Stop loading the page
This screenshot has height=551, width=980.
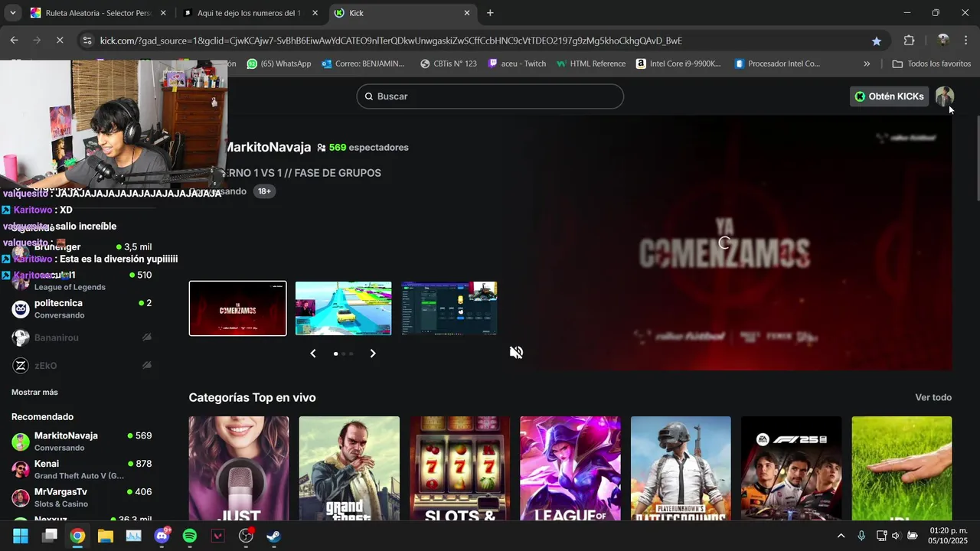[x=60, y=41]
